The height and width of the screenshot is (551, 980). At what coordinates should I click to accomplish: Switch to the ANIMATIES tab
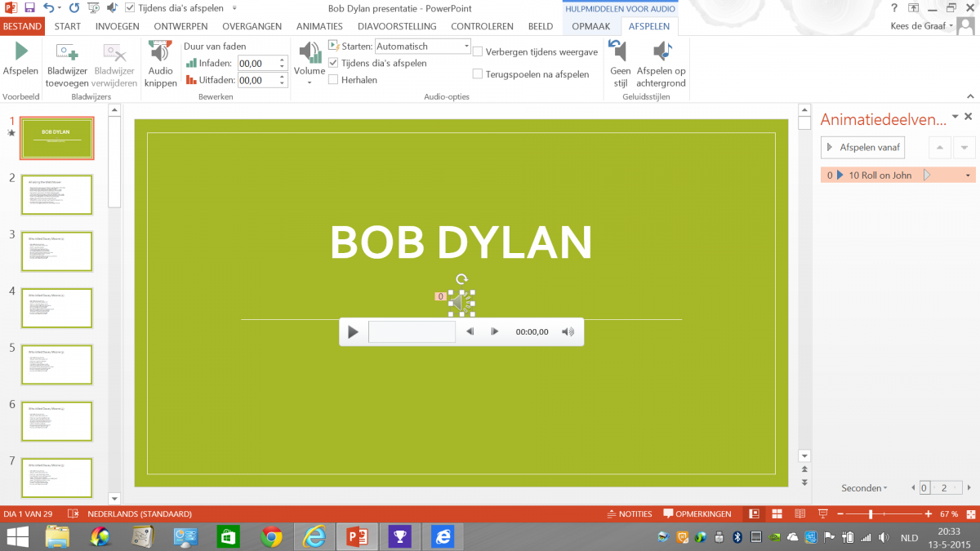pyautogui.click(x=319, y=26)
